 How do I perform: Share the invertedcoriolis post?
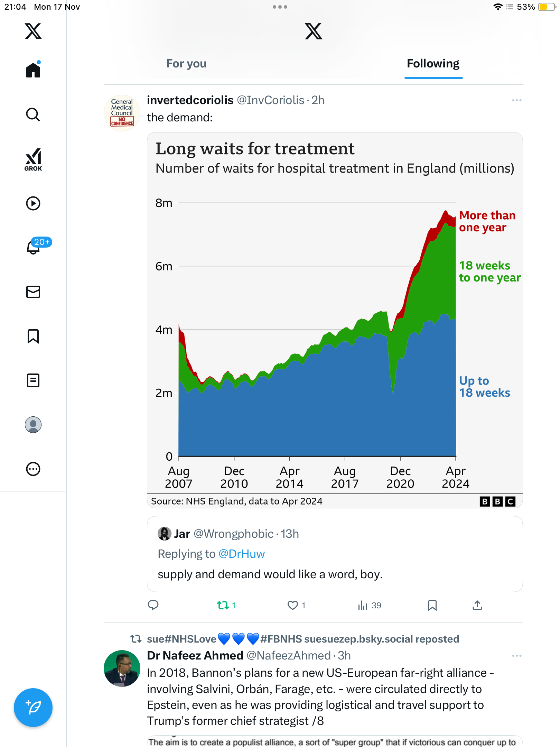[x=477, y=605]
